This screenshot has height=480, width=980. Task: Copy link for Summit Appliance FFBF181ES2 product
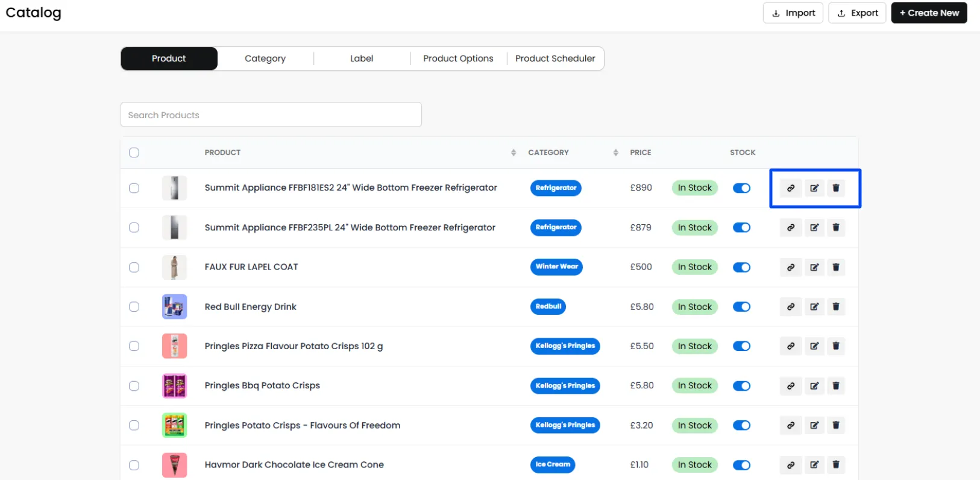(791, 188)
